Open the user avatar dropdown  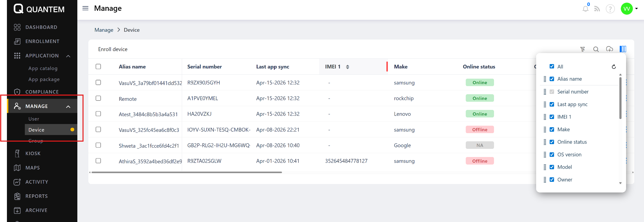629,9
